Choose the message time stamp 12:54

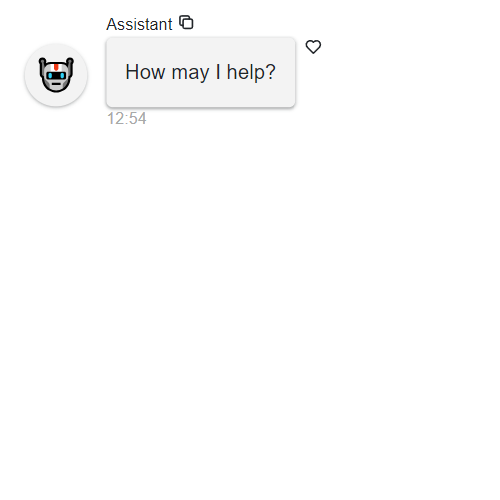pos(126,118)
